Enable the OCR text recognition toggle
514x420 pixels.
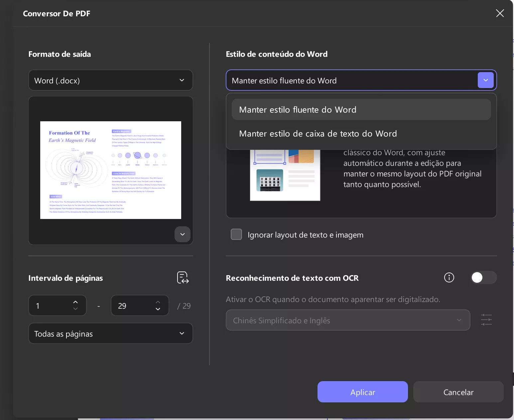click(483, 277)
